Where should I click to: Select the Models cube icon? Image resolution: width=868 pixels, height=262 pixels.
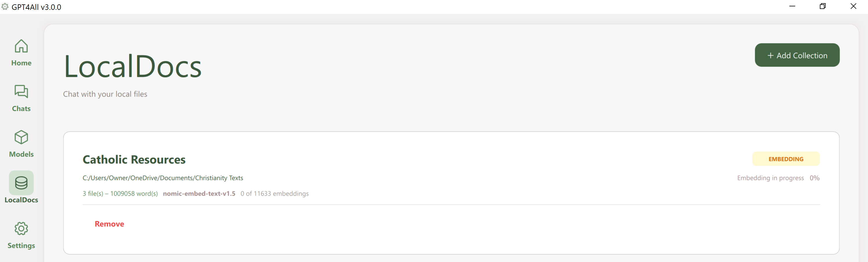pos(21,137)
